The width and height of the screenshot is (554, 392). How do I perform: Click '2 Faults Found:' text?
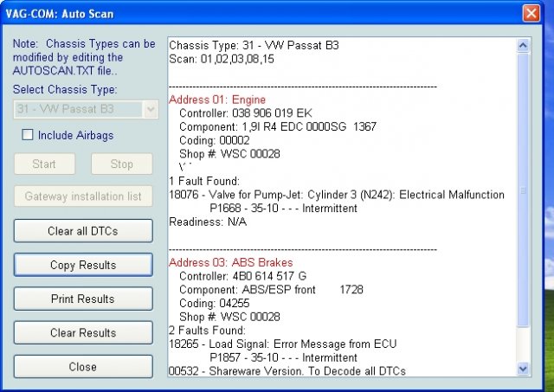[207, 331]
